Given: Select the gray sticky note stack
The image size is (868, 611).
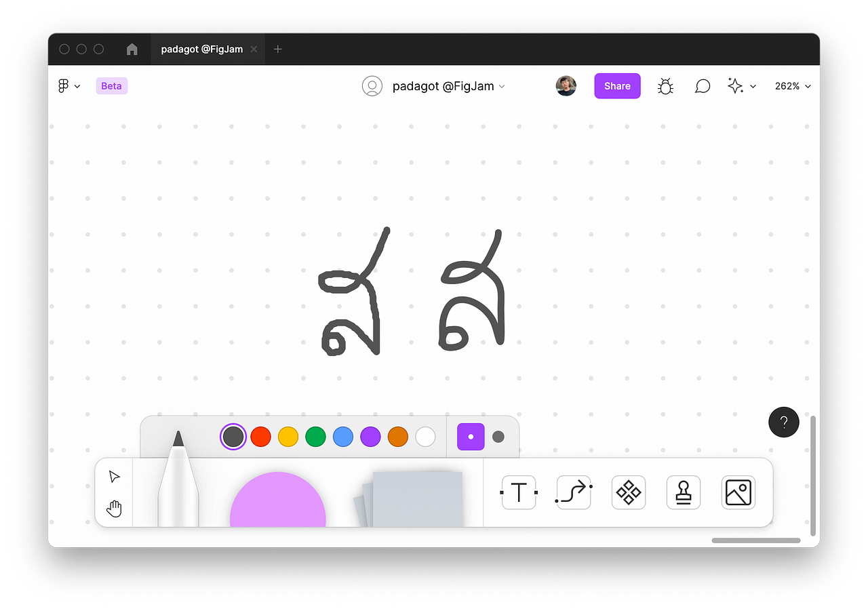Looking at the screenshot, I should pos(408,500).
